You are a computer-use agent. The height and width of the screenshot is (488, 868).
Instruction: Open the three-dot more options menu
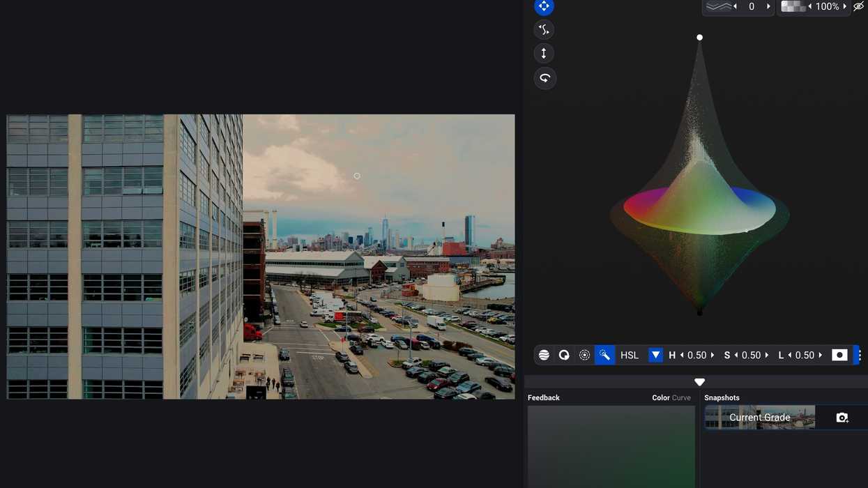pos(860,355)
